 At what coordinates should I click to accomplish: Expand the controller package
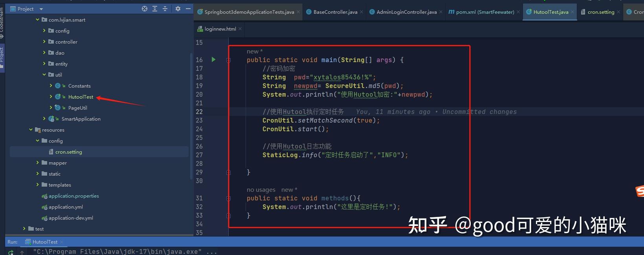(44, 42)
